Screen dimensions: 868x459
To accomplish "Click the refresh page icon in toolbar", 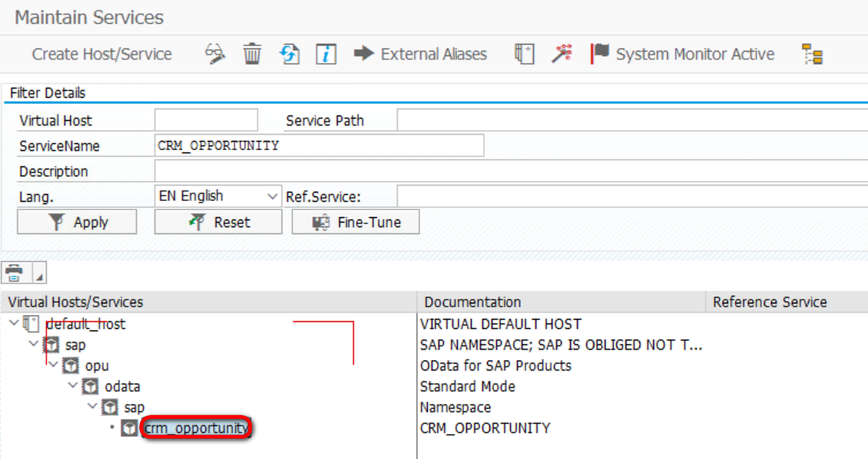I will (289, 54).
